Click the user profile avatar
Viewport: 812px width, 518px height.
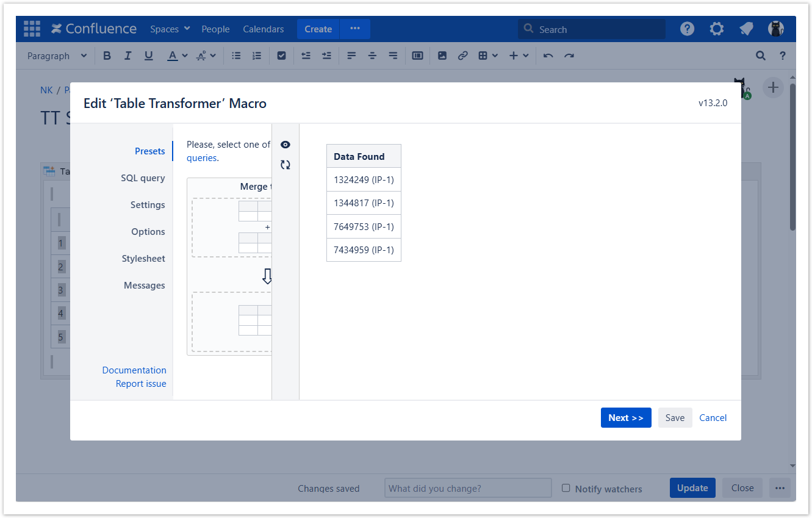(x=775, y=29)
